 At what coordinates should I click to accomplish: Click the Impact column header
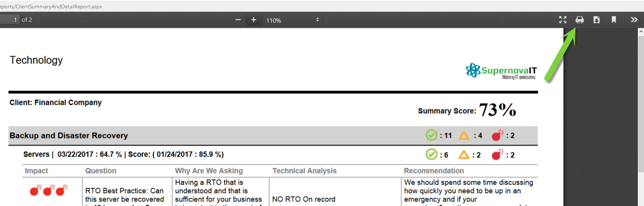pos(36,171)
